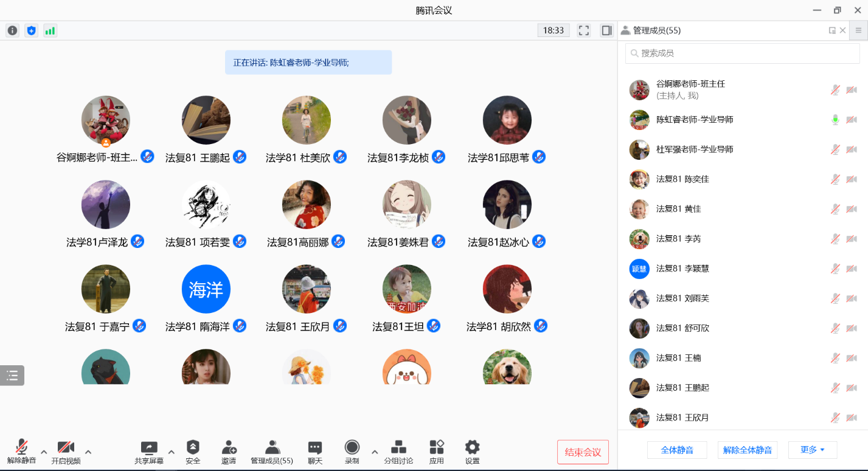Viewport: 868px width, 471px height.
Task: Turn on camera with 开启视频
Action: pos(66,449)
